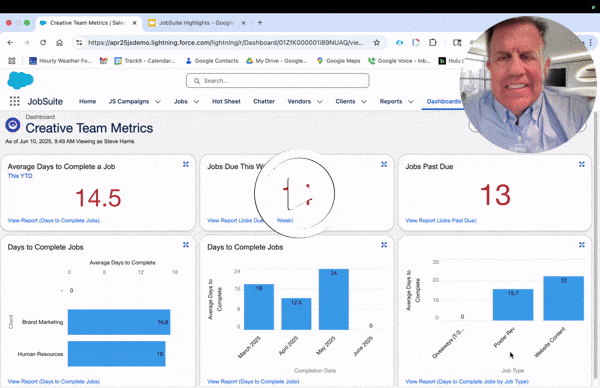
Task: Open the Google Maps bookmark
Action: click(x=338, y=60)
